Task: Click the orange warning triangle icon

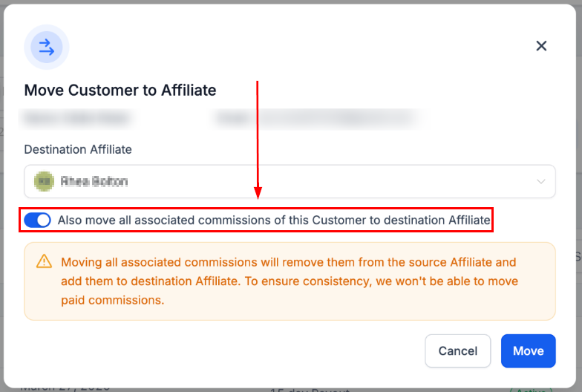Action: point(45,262)
